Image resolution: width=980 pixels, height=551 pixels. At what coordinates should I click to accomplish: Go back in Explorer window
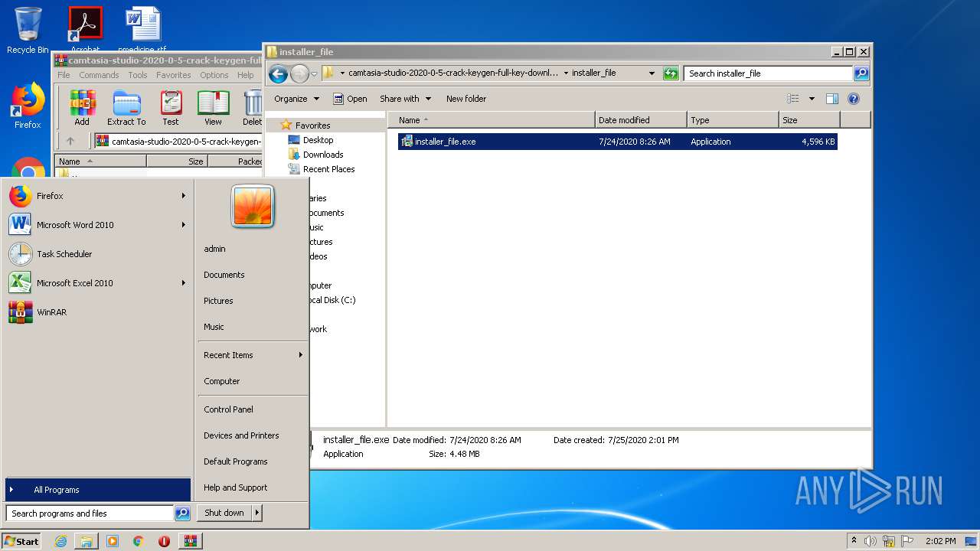point(278,73)
